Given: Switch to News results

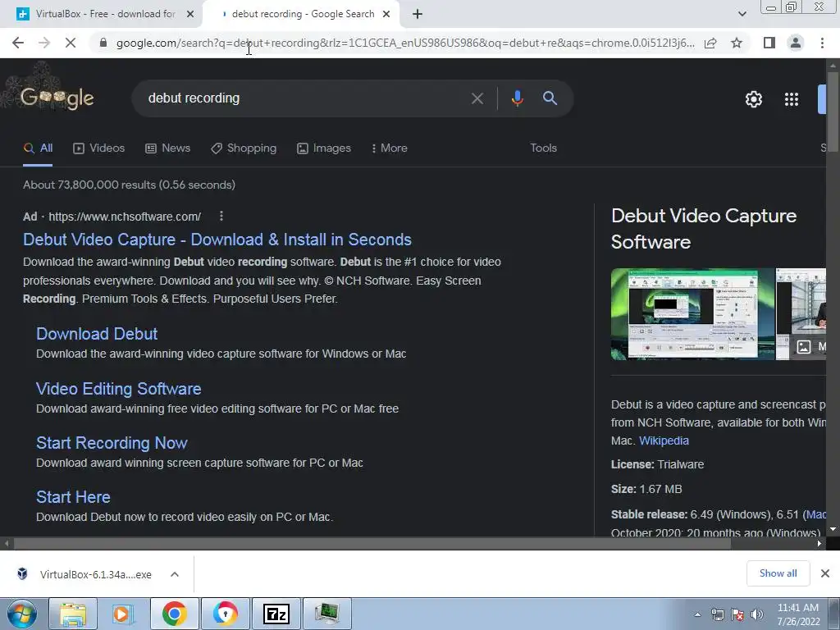Looking at the screenshot, I should pyautogui.click(x=167, y=148).
